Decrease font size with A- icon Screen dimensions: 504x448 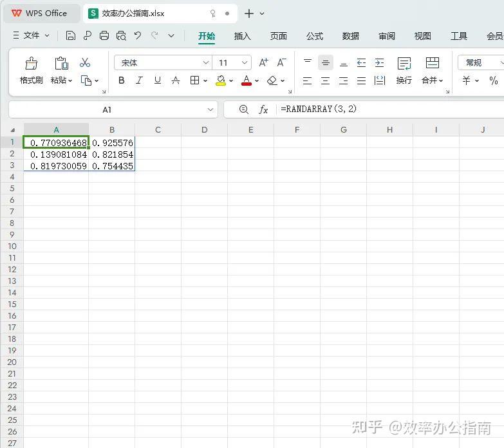[x=281, y=62]
